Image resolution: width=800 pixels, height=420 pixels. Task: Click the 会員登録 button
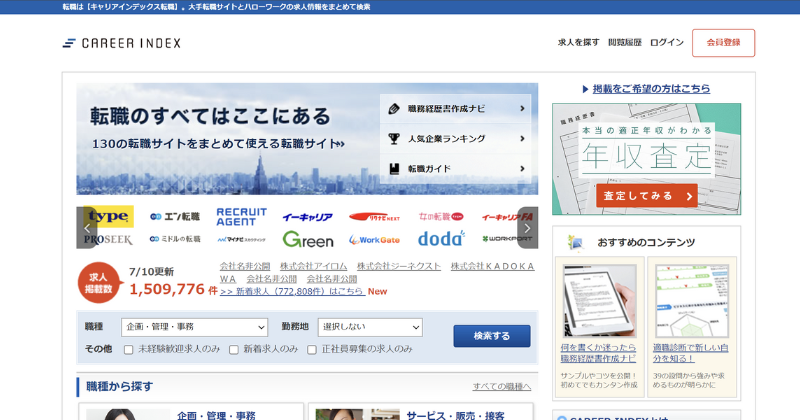click(723, 43)
